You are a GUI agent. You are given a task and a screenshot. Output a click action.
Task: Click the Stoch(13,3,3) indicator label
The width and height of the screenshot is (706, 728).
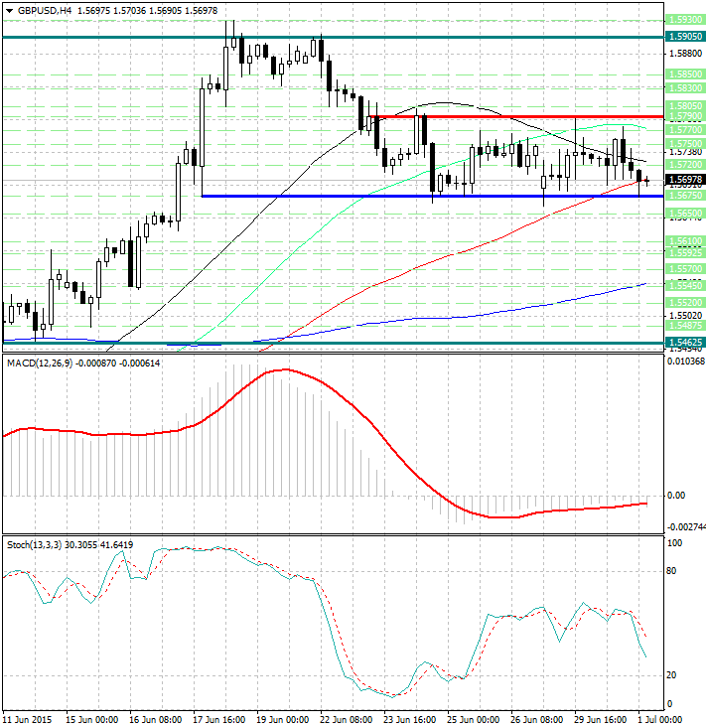(x=35, y=544)
